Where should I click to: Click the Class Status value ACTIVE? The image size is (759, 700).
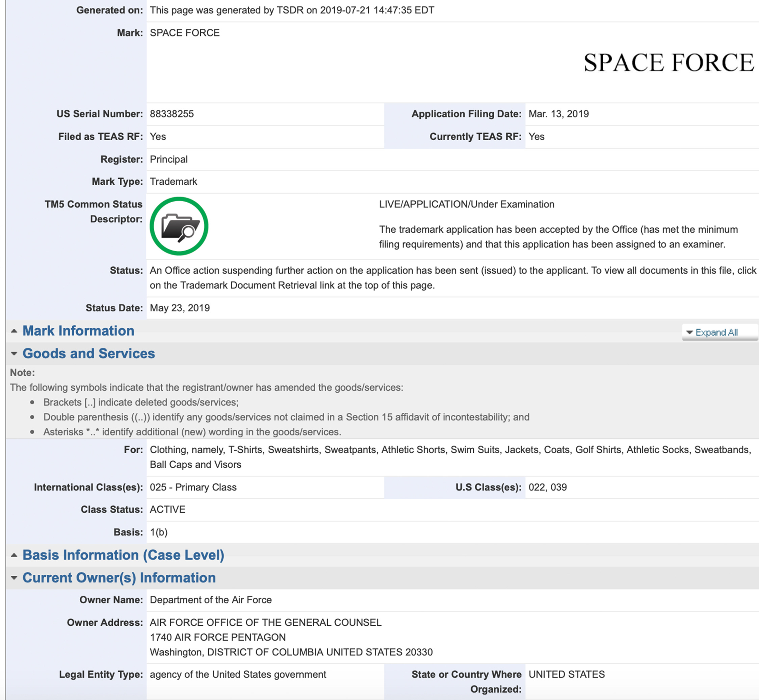tap(167, 510)
